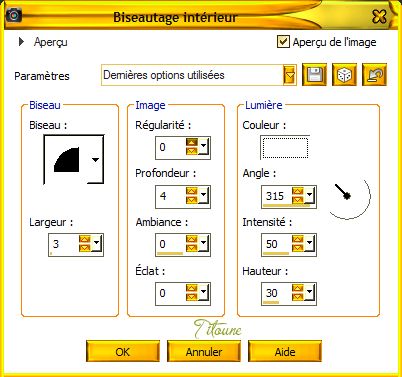Increase the Intensité value with up arrow

[x=298, y=240]
